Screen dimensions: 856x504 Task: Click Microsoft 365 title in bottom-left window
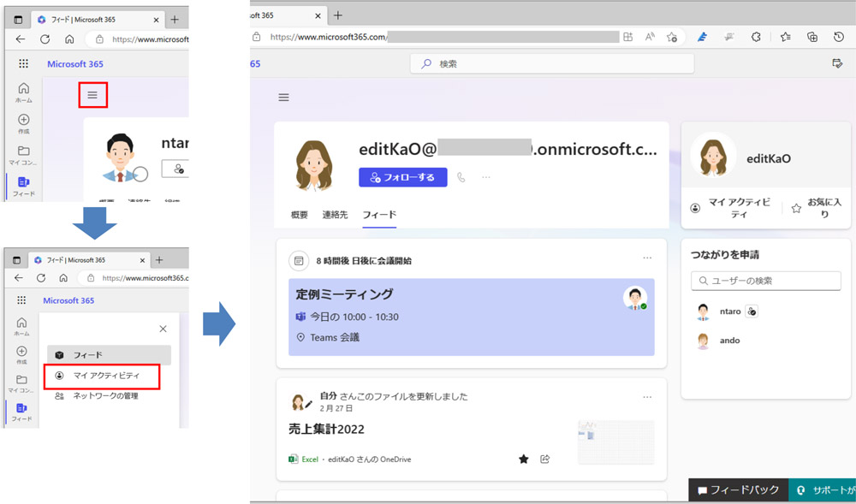[68, 300]
